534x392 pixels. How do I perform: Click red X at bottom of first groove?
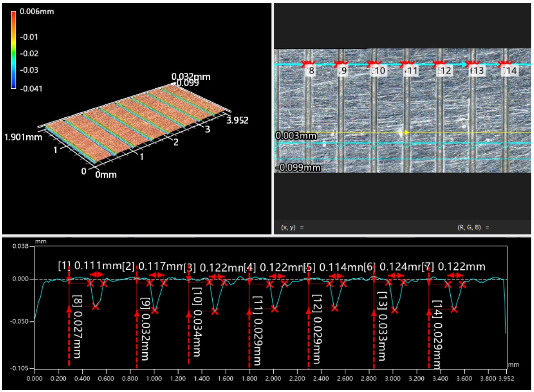click(x=96, y=307)
